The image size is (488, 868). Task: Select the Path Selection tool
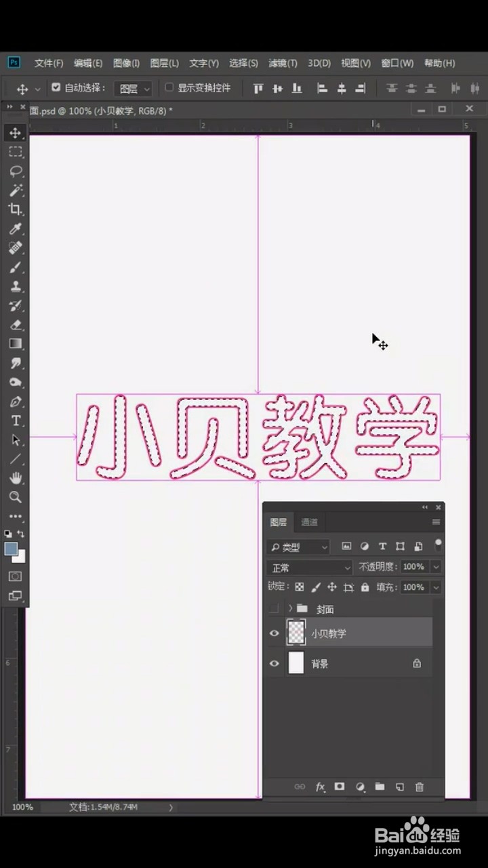tap(16, 439)
